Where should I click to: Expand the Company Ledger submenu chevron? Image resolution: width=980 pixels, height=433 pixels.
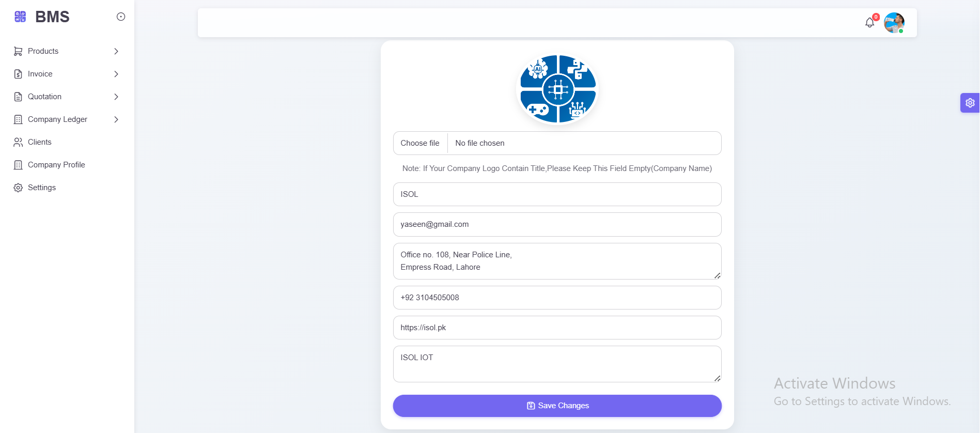116,119
